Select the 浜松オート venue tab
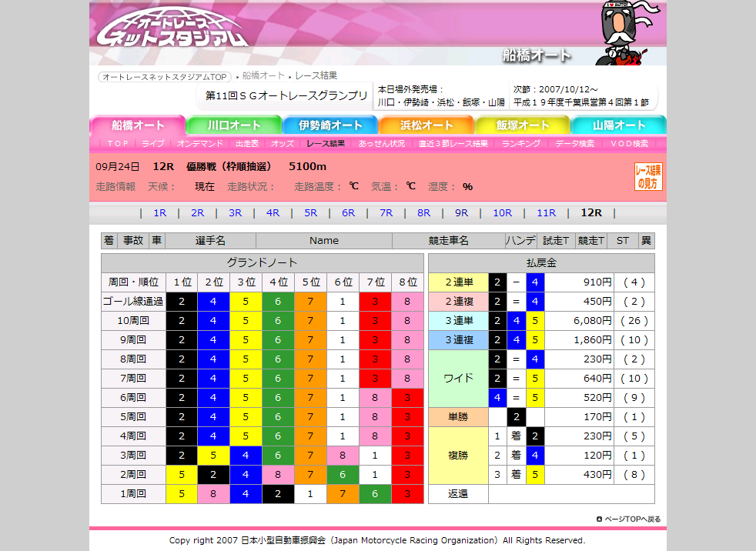 tap(427, 125)
